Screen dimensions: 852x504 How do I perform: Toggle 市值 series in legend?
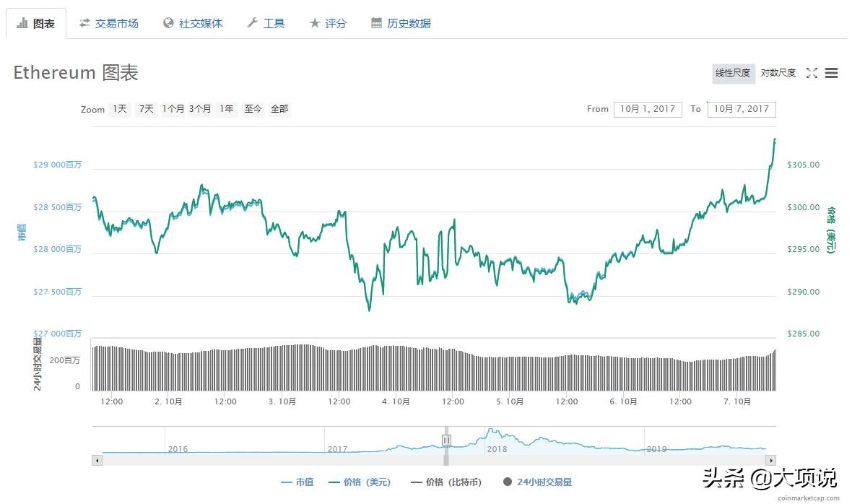coord(297,482)
